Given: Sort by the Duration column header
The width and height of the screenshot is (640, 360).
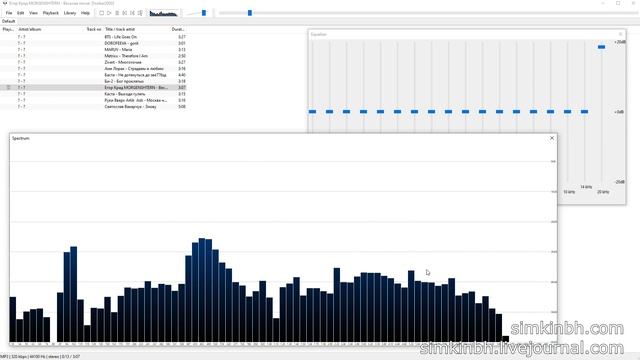Looking at the screenshot, I should pyautogui.click(x=178, y=29).
